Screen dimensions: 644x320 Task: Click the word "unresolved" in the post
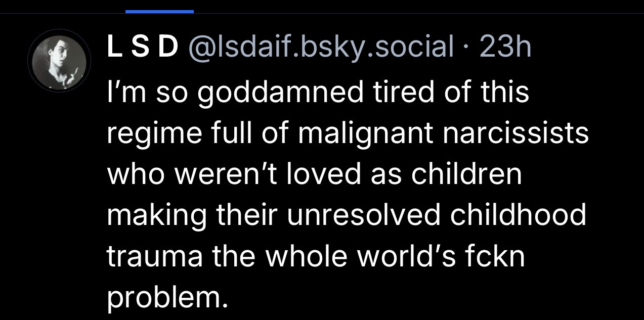click(362, 215)
